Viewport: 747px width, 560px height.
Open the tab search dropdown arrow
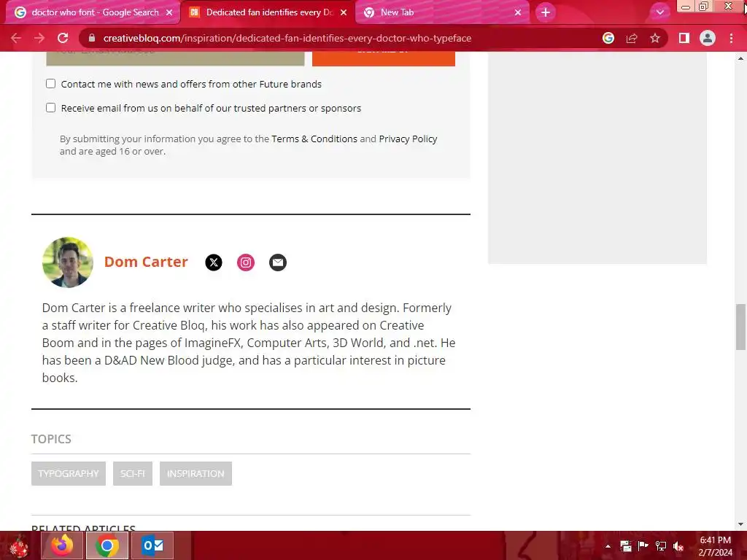coord(659,12)
